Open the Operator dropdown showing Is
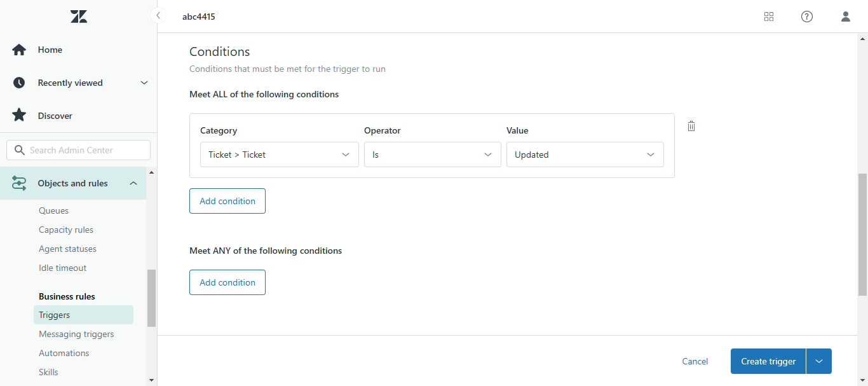868x386 pixels. 432,155
